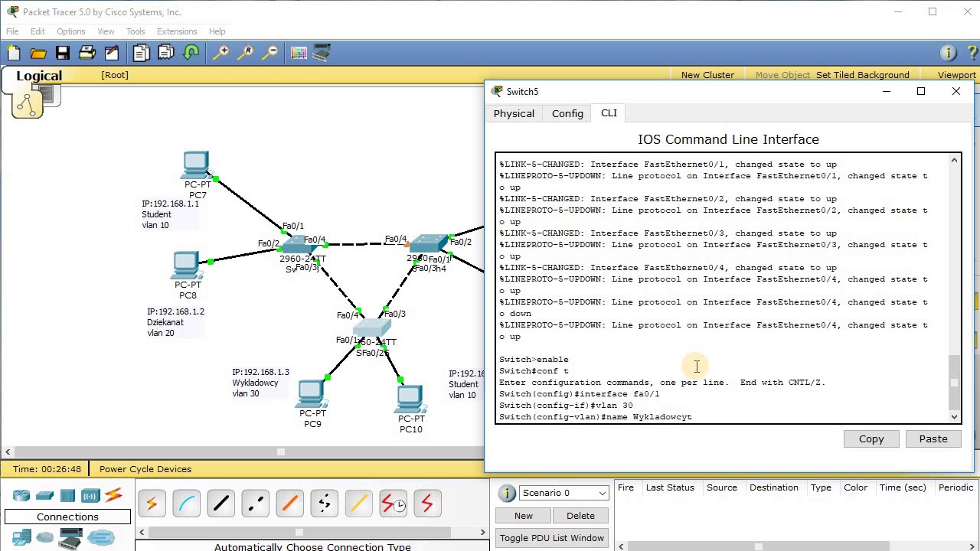The image size is (980, 551).
Task: Choose the Phone cable connection
Action: [x=324, y=504]
